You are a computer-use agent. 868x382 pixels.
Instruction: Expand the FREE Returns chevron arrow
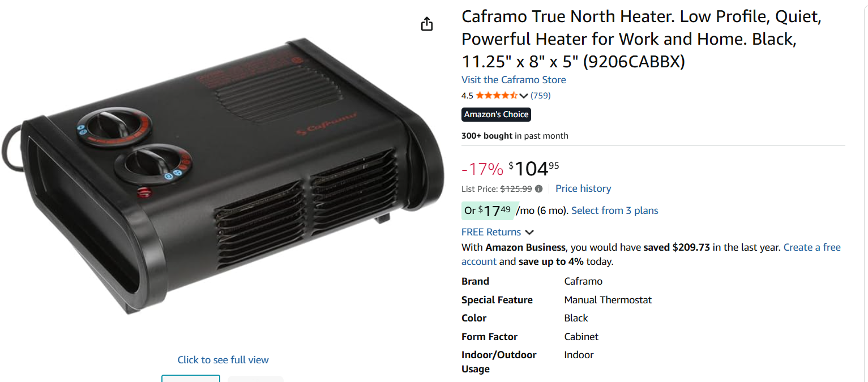(x=529, y=232)
